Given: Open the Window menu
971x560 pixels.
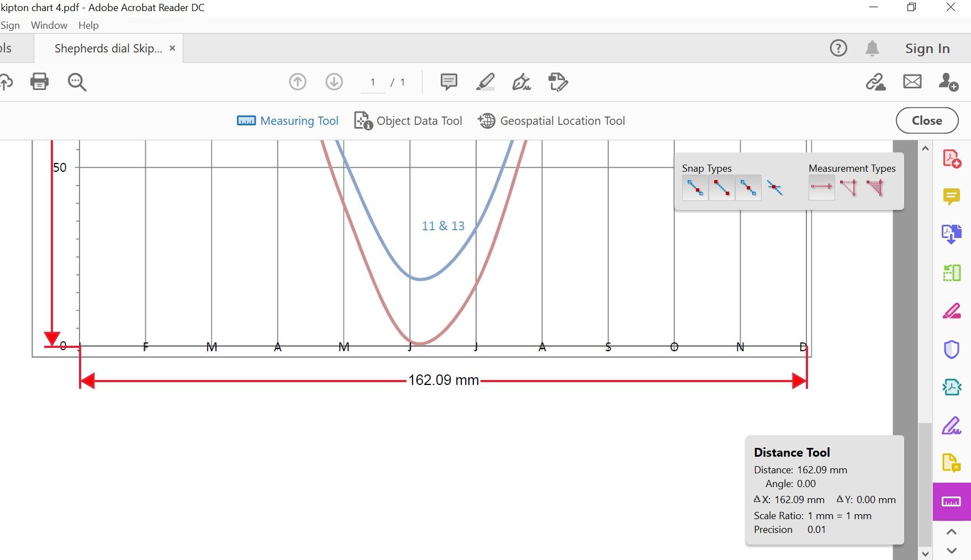Looking at the screenshot, I should (x=49, y=25).
